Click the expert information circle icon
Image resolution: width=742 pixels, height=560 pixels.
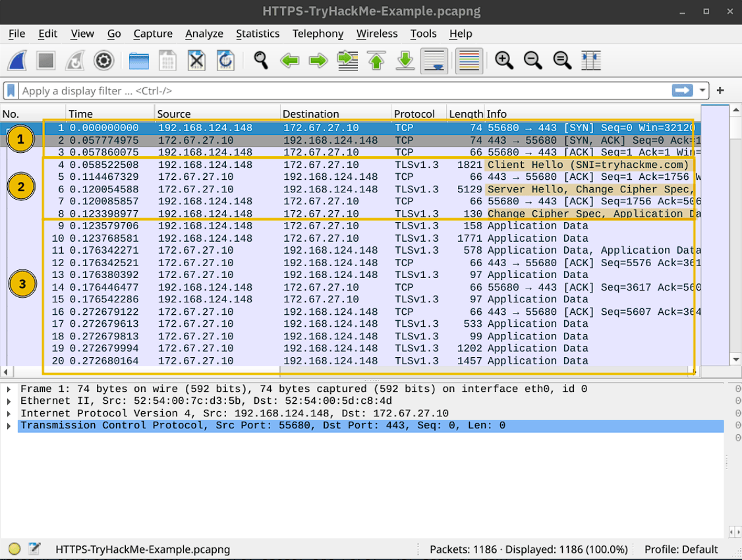14,549
